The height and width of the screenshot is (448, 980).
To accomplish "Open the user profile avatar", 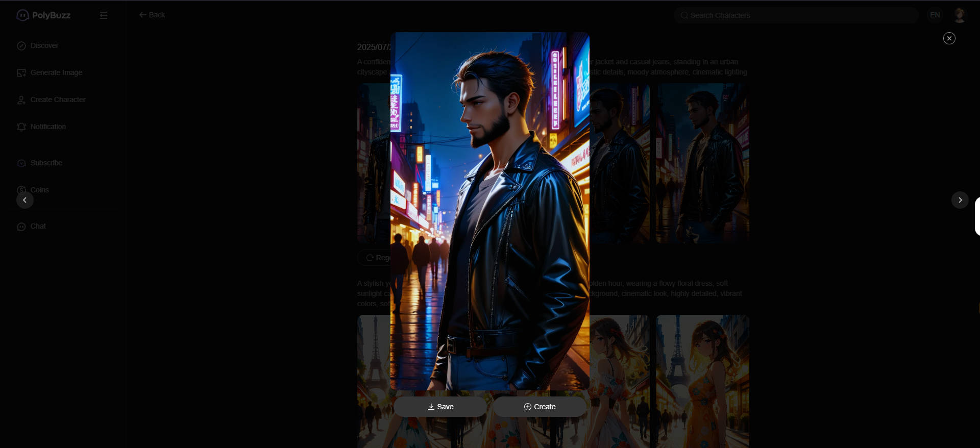I will tap(960, 15).
